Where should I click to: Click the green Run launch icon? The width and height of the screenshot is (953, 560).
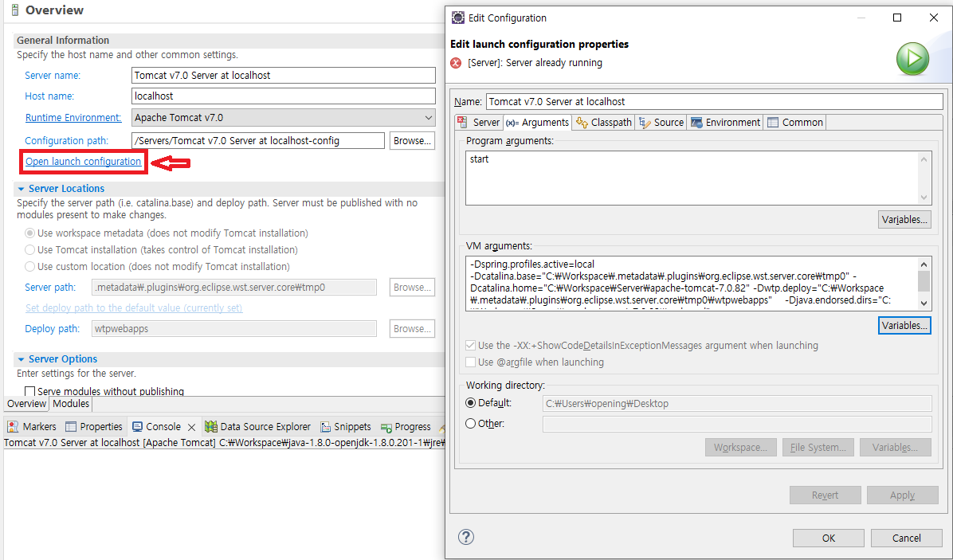(912, 58)
